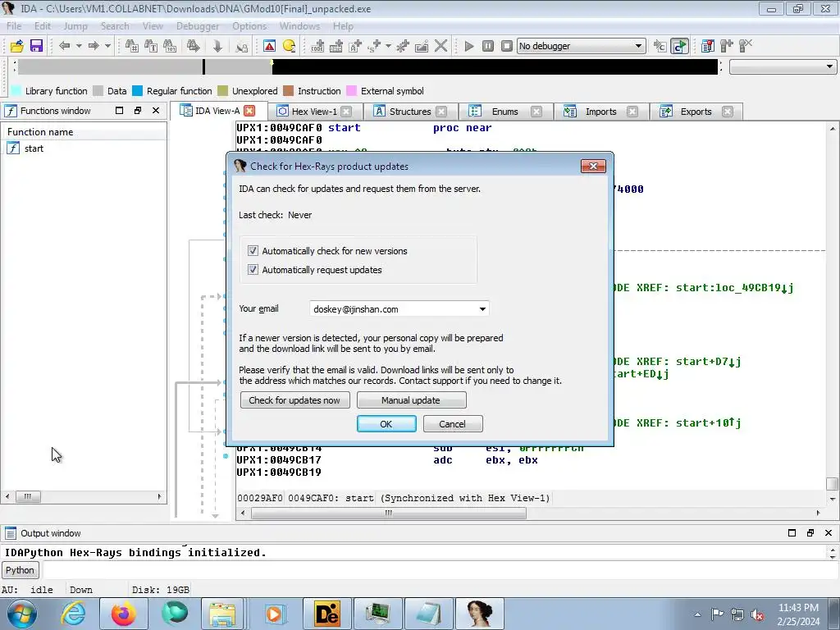The height and width of the screenshot is (630, 840).
Task: Open the Your email dropdown arrow
Action: (482, 309)
